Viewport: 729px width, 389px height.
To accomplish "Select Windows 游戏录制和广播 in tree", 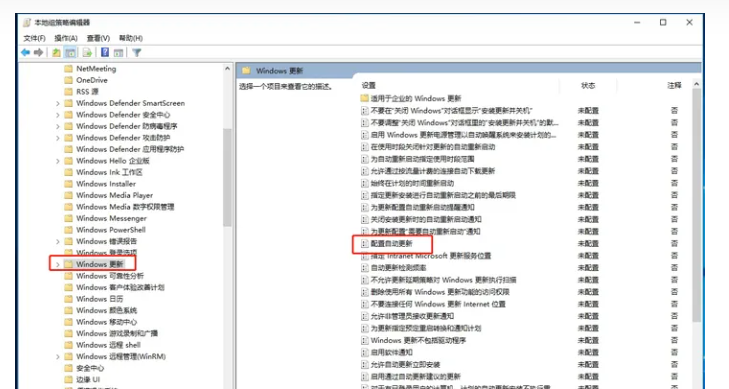I will (x=117, y=333).
